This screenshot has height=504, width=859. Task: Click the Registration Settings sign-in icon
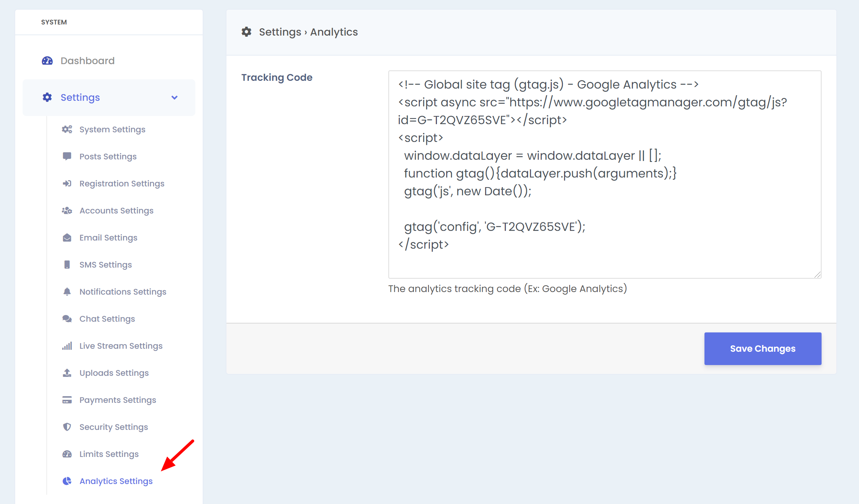pos(67,183)
